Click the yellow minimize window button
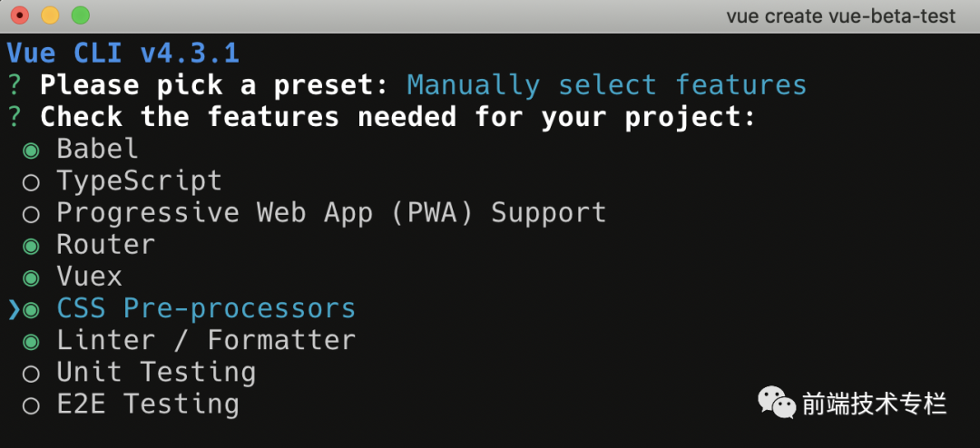 pos(50,15)
